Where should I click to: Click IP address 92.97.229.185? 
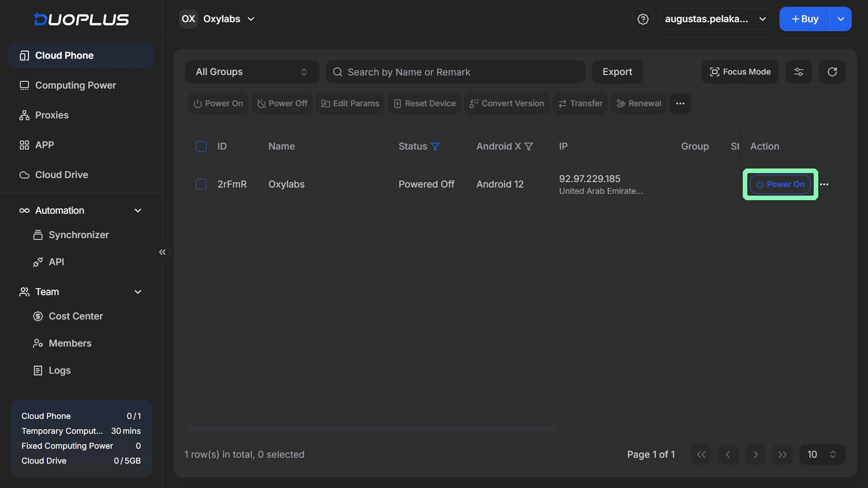point(590,178)
